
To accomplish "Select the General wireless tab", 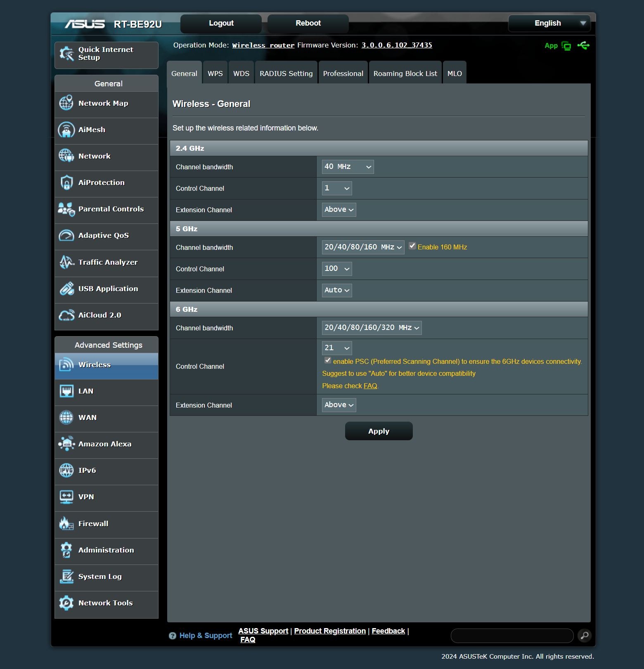I will pyautogui.click(x=184, y=73).
